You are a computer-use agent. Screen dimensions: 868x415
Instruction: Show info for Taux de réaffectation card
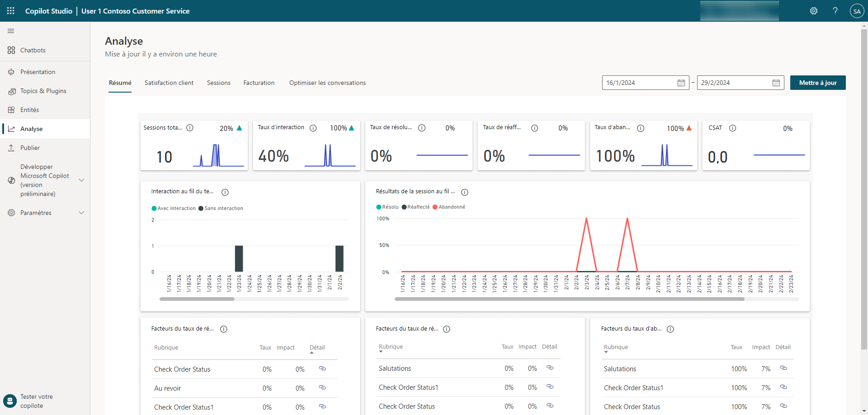[534, 128]
